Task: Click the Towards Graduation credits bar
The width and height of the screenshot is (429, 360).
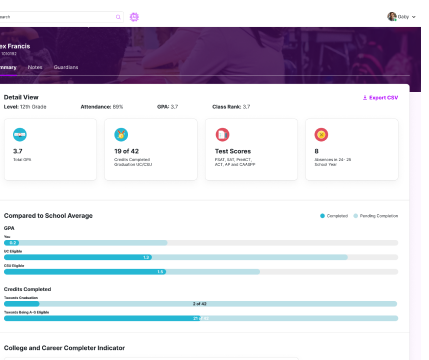Action: tap(201, 304)
